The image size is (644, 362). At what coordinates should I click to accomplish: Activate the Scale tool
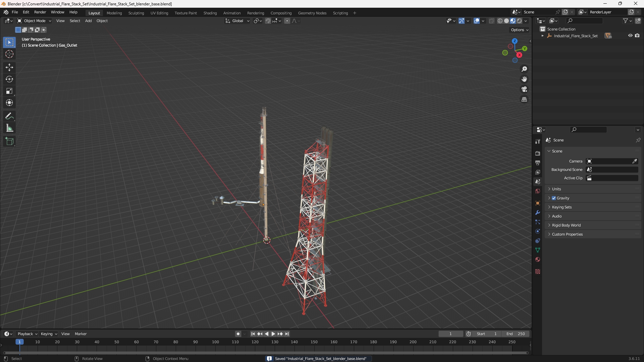(9, 91)
